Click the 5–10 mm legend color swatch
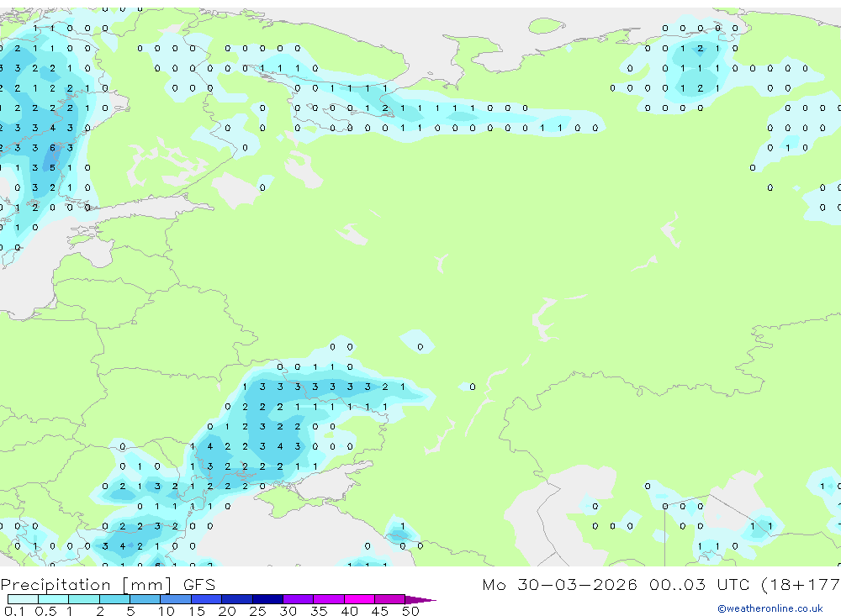Screen dimensions: 841x616 click(x=145, y=599)
